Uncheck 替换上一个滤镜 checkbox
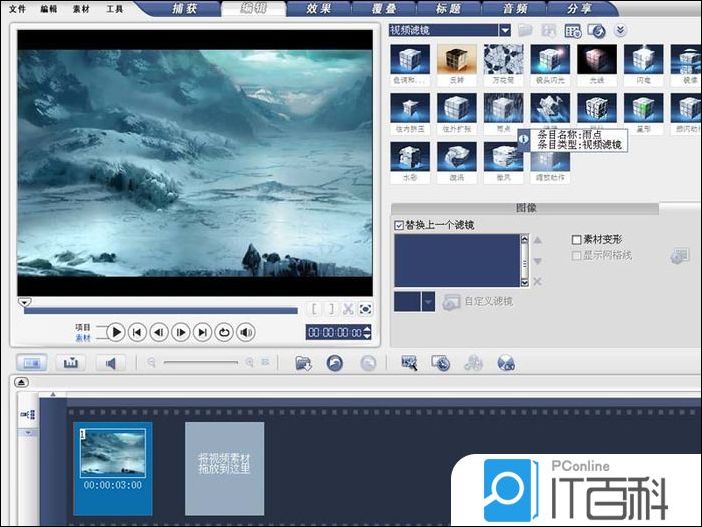This screenshot has height=527, width=702. point(400,226)
